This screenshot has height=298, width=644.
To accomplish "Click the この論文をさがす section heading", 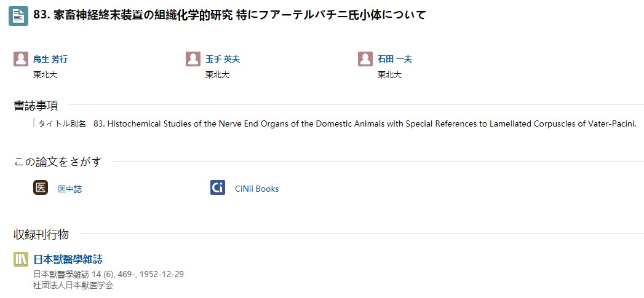I will tap(58, 162).
